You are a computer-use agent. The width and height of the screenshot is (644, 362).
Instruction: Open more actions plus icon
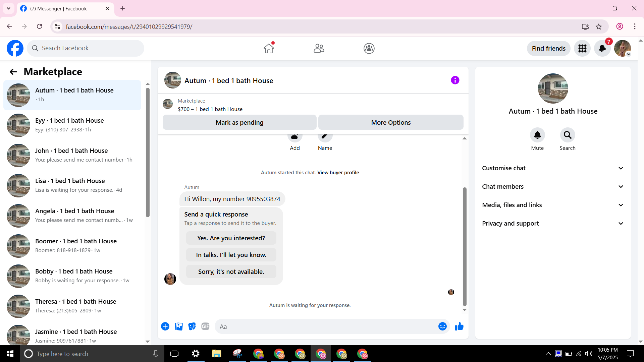click(x=165, y=326)
